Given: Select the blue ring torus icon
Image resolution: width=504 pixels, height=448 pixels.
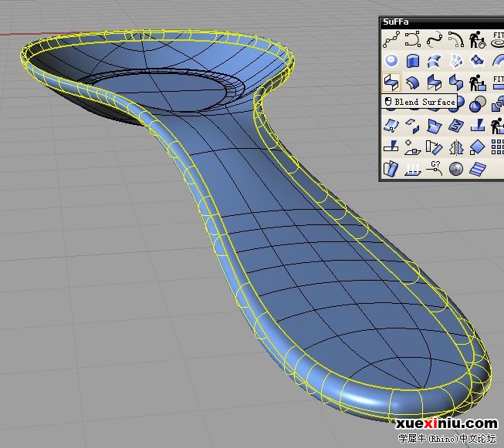Looking at the screenshot, I should [x=391, y=61].
